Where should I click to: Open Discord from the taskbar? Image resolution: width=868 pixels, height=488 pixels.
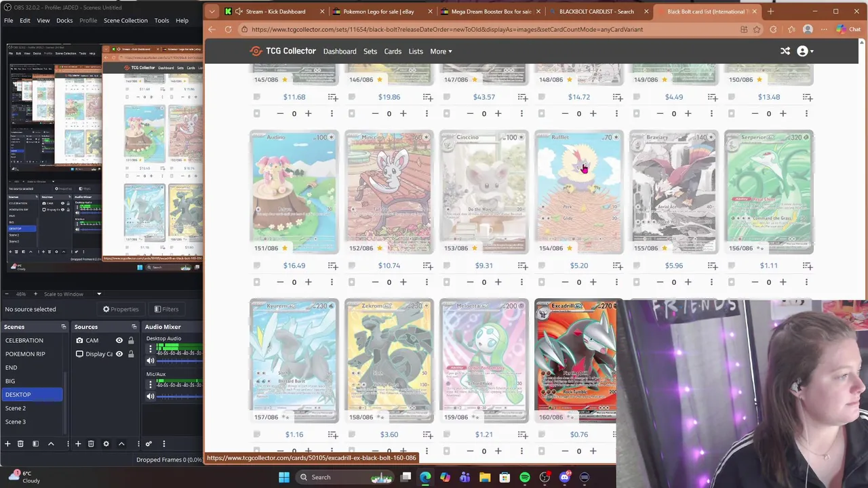click(564, 477)
